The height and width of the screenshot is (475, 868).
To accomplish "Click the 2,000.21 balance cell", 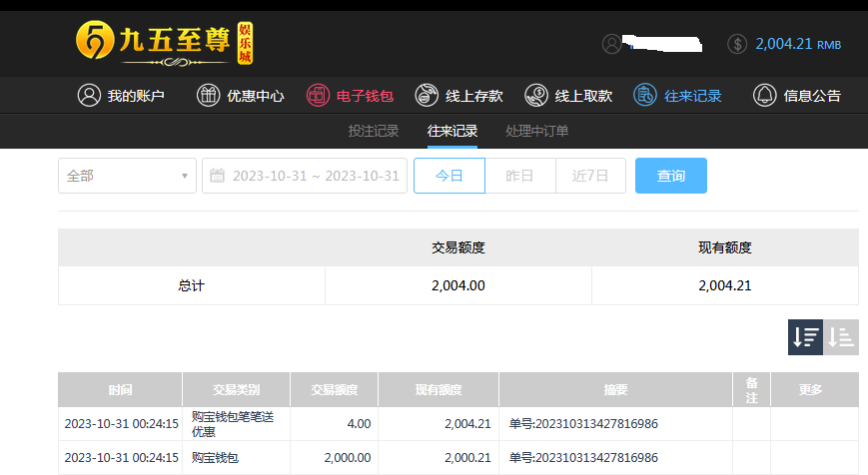I will pyautogui.click(x=438, y=458).
